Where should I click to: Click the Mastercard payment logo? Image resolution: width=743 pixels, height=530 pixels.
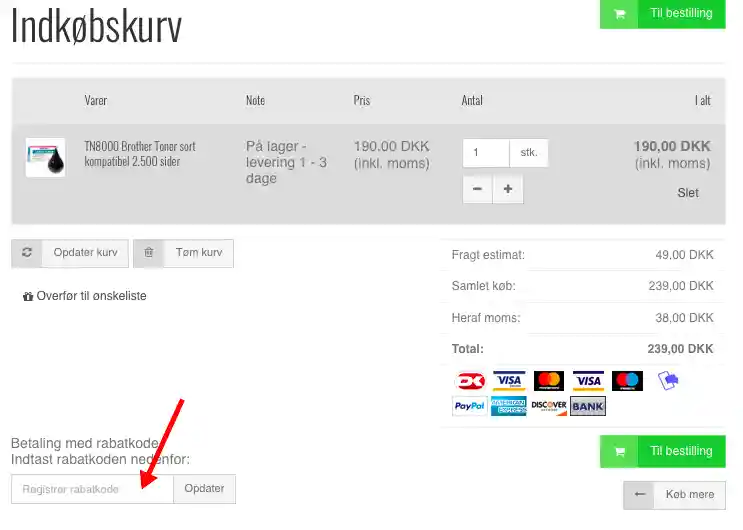pyautogui.click(x=548, y=381)
